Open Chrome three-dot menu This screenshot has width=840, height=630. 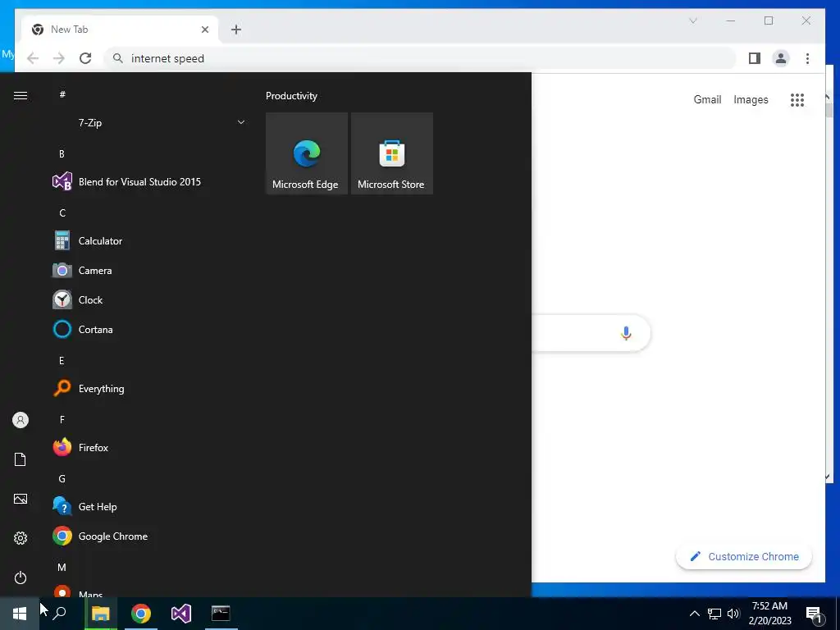pos(807,58)
